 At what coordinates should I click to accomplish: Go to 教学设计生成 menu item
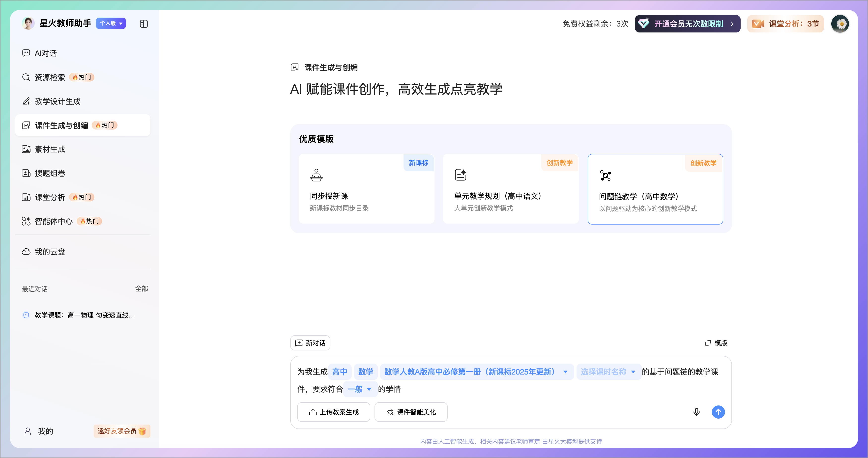[58, 101]
